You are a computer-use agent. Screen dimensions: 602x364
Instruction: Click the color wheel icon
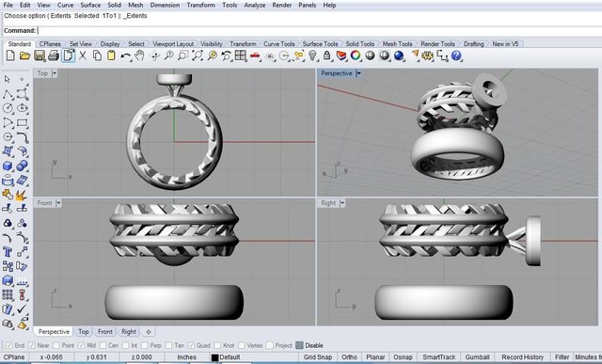point(356,56)
